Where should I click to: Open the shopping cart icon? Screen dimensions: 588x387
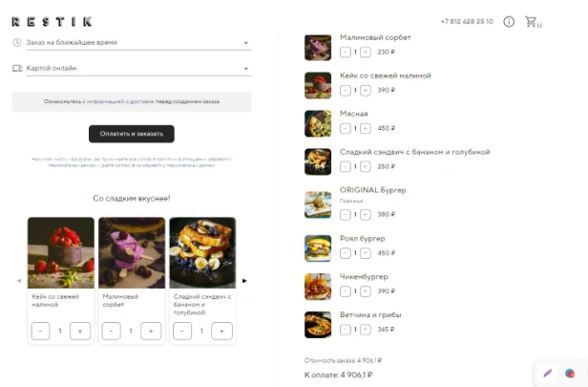(531, 21)
